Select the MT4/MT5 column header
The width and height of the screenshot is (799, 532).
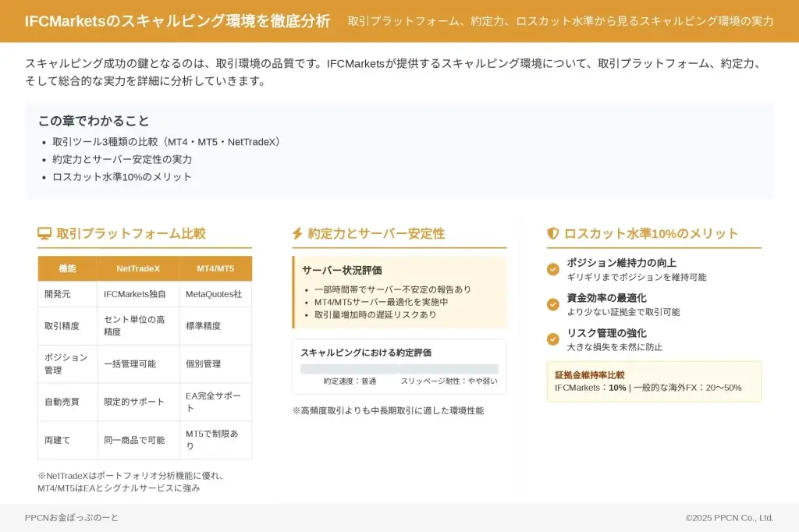pos(215,268)
